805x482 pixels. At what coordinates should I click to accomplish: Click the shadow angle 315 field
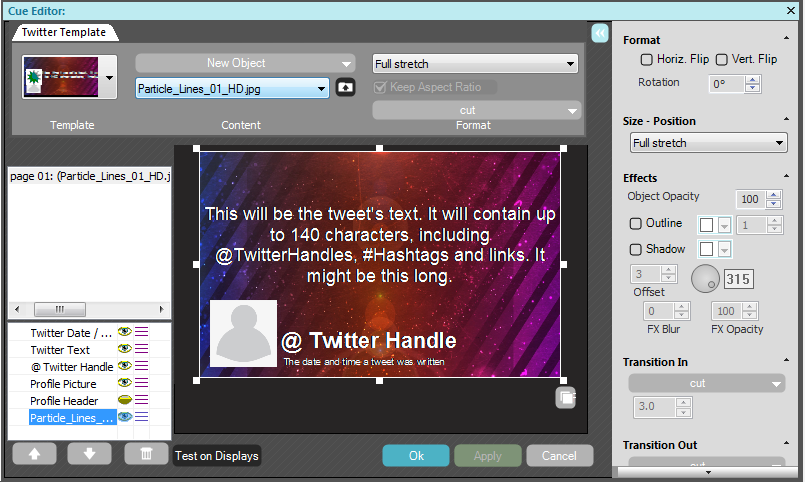point(738,279)
